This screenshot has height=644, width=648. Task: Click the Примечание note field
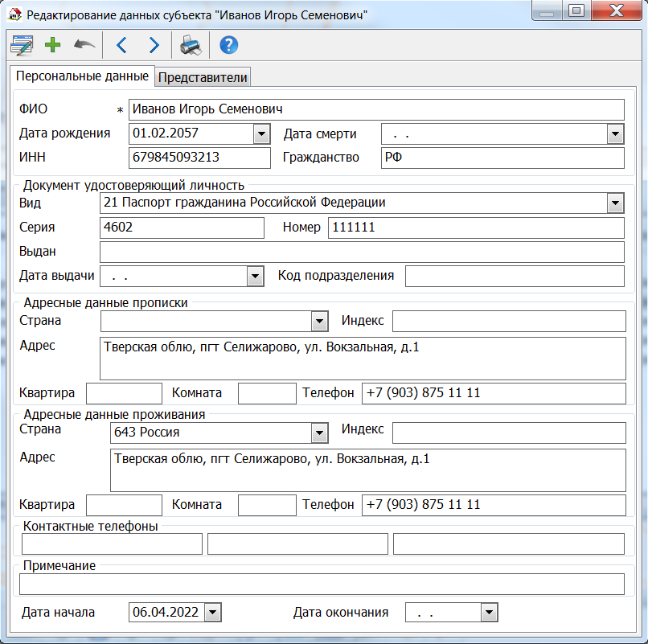(x=322, y=584)
